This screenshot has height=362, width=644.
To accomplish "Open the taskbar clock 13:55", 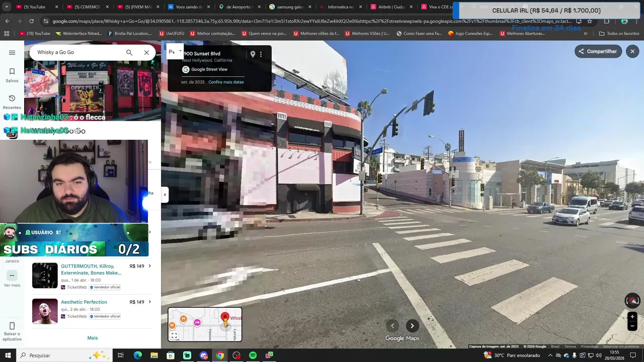I will click(614, 355).
